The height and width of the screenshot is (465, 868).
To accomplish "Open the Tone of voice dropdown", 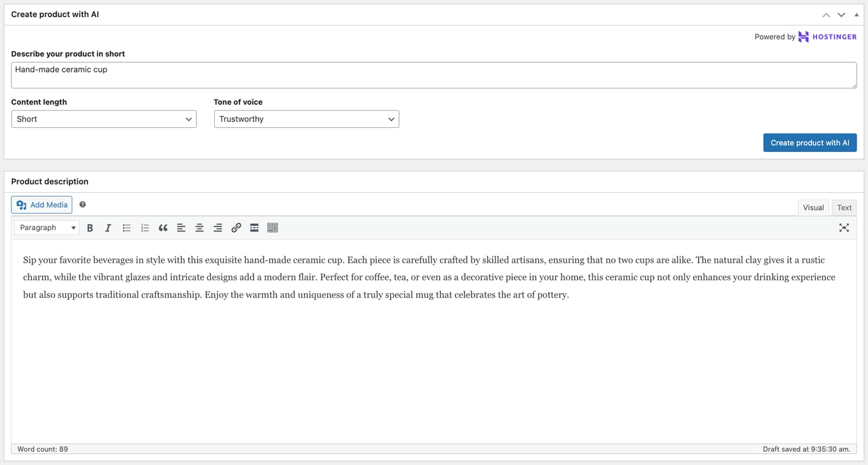I will 306,119.
